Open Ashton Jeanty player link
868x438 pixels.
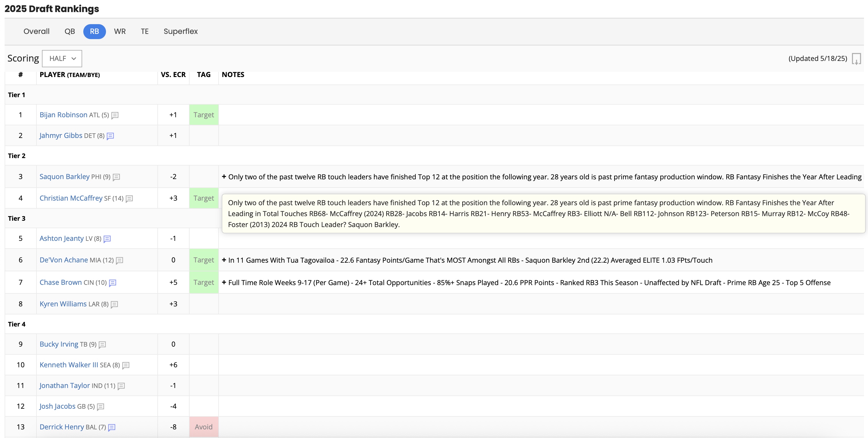click(61, 238)
